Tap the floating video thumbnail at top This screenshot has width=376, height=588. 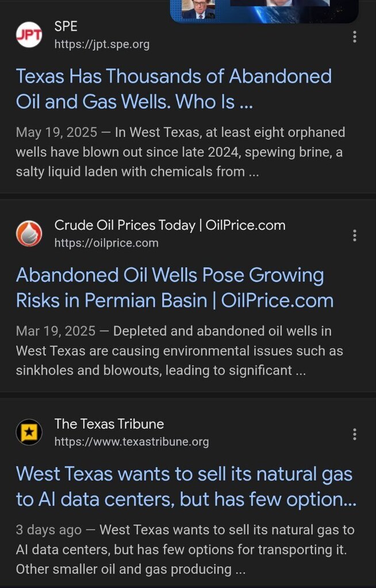pyautogui.click(x=264, y=10)
